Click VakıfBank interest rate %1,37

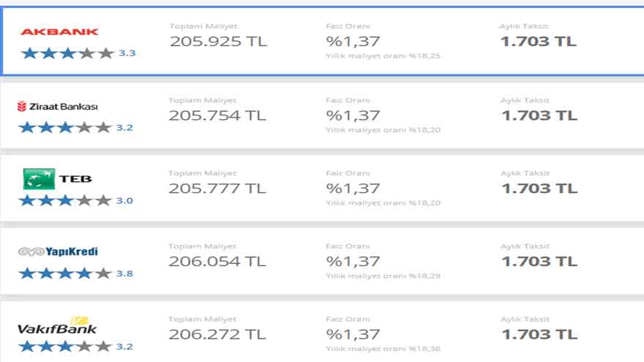353,334
